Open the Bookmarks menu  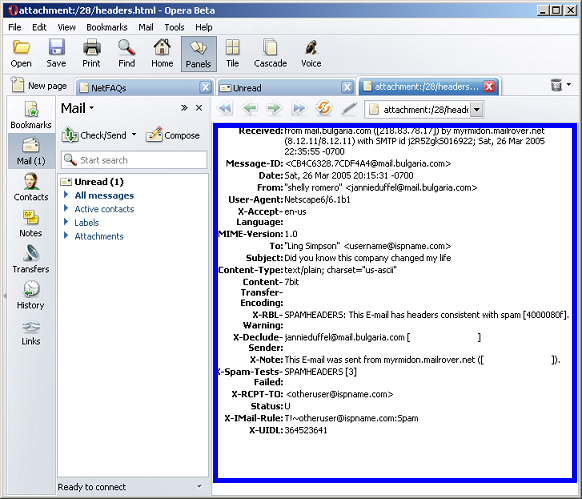click(107, 27)
